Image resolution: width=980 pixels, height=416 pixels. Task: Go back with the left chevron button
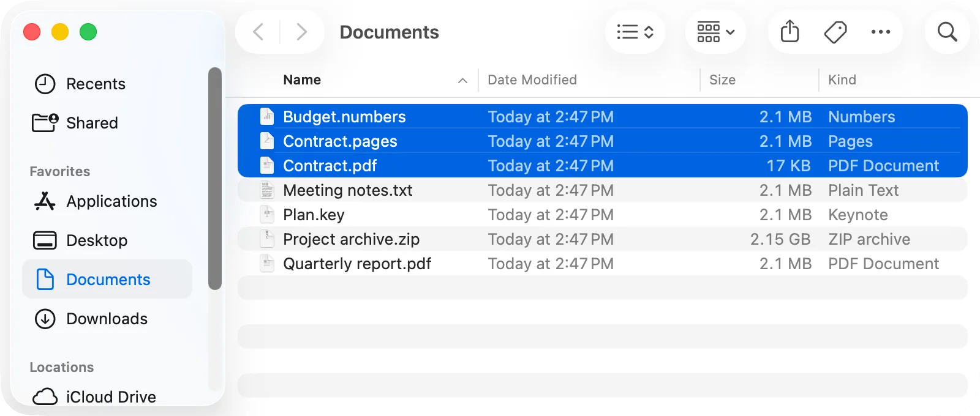(x=258, y=32)
